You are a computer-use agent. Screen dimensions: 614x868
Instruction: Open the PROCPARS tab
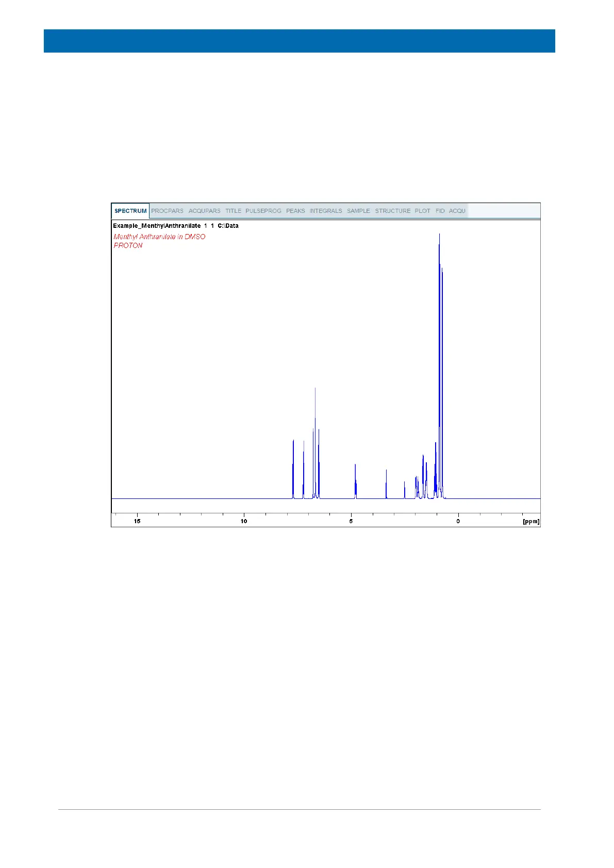coord(167,211)
